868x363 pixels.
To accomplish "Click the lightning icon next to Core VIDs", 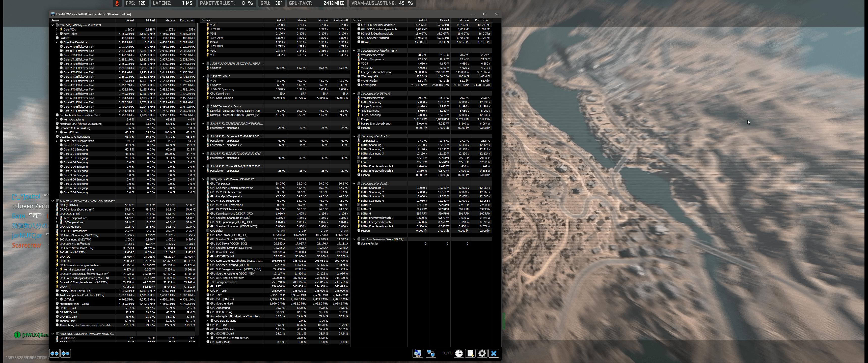I will point(61,29).
